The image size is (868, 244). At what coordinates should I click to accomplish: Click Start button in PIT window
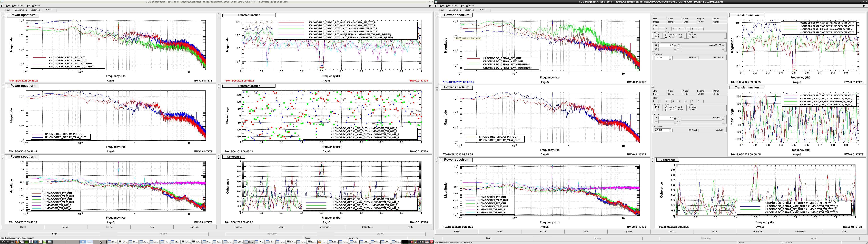[55, 233]
